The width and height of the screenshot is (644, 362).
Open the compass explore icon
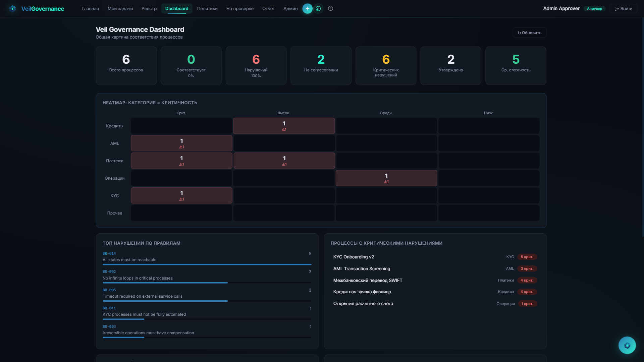[318, 9]
